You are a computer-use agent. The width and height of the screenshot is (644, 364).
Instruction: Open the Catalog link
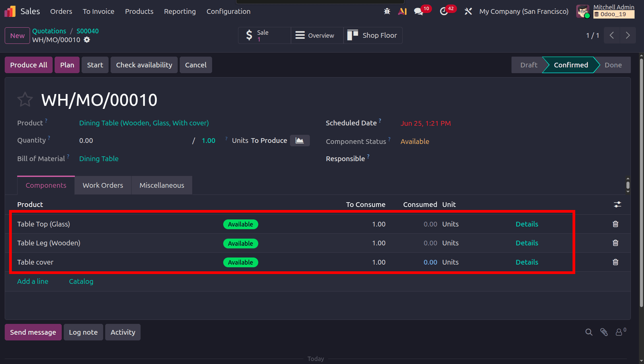click(81, 281)
